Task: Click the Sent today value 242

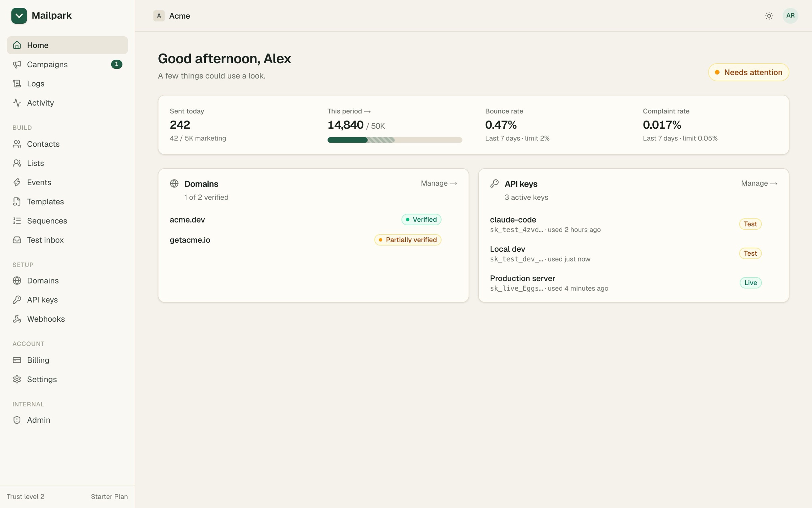Action: tap(180, 125)
